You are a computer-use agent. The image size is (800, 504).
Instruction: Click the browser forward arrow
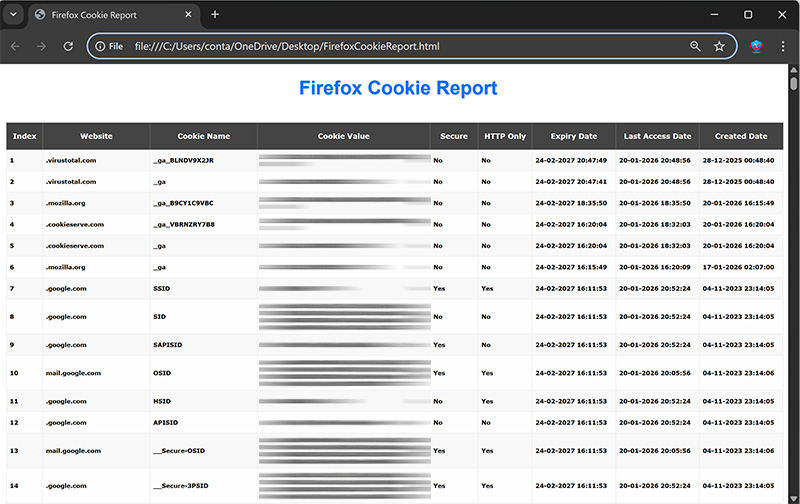coord(41,46)
